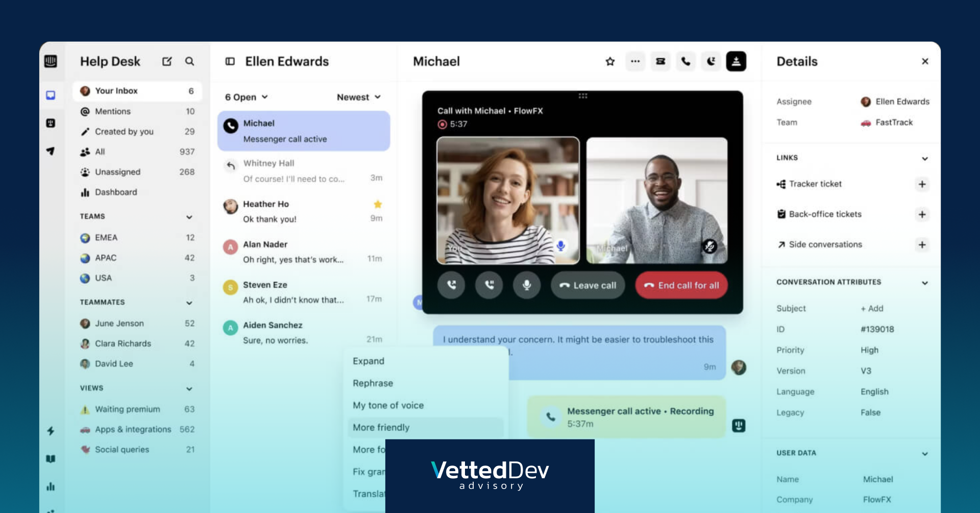Open the Fin AI bot icon in left rail
Screen dimensions: 980x513
(51, 123)
